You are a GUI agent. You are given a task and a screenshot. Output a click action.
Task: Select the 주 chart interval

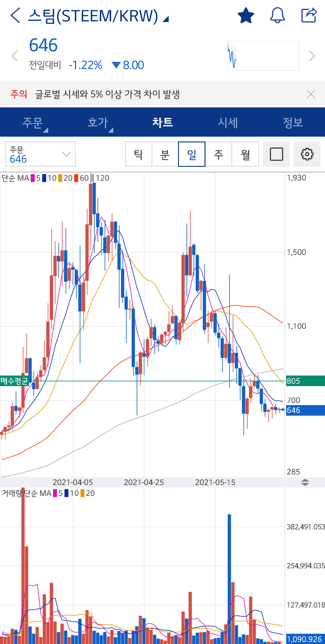coord(218,154)
